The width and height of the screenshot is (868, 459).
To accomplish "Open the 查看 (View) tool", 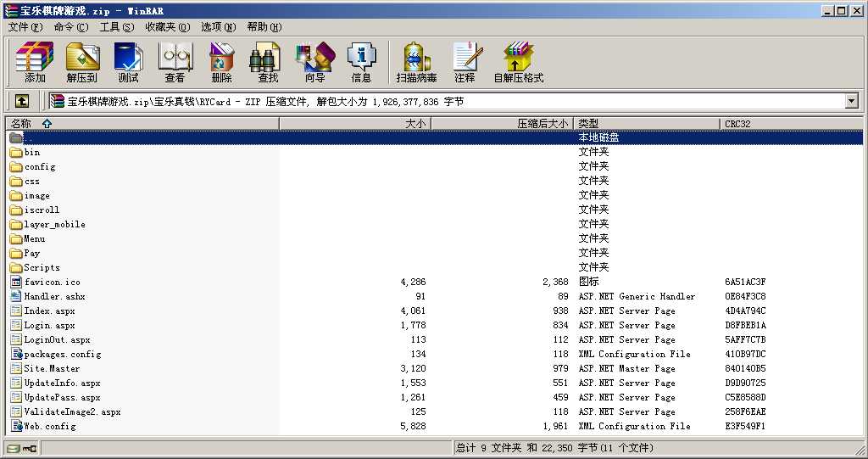I will tap(175, 62).
